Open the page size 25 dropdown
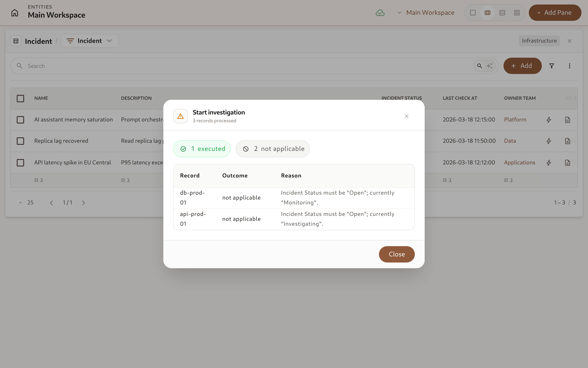Screen dimensions: 588x368 click(x=26, y=202)
